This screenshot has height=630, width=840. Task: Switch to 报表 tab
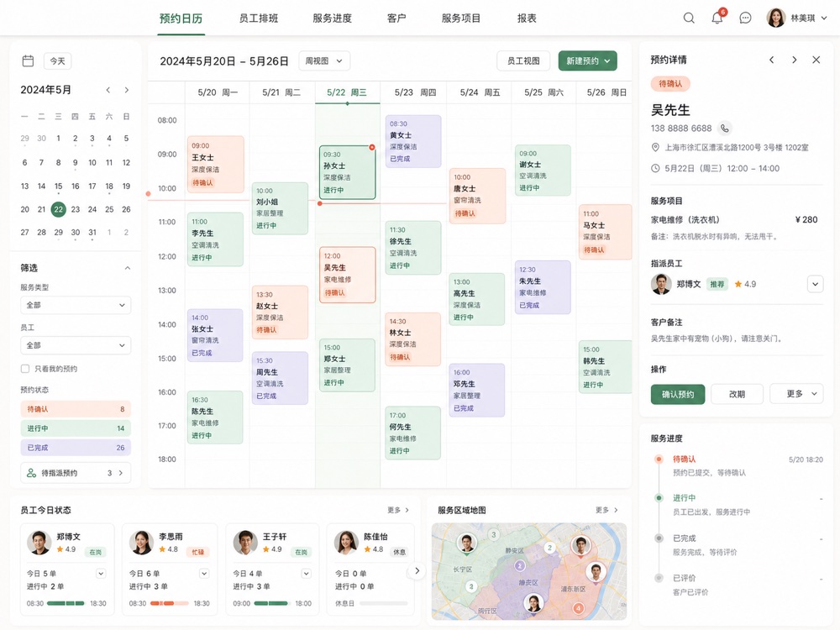(x=527, y=18)
